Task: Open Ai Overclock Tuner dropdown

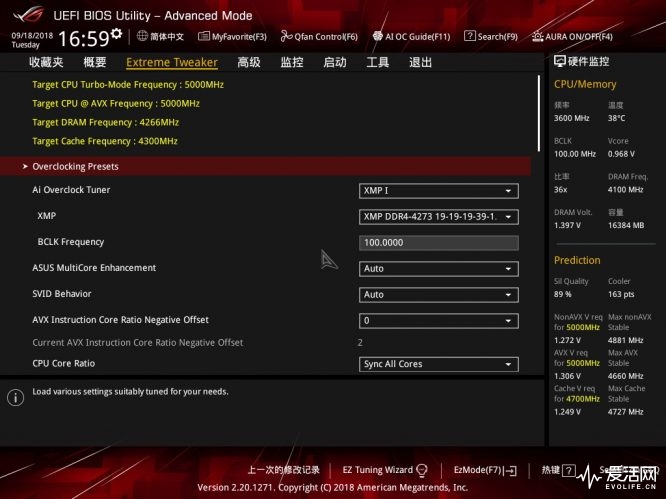Action: pyautogui.click(x=438, y=191)
